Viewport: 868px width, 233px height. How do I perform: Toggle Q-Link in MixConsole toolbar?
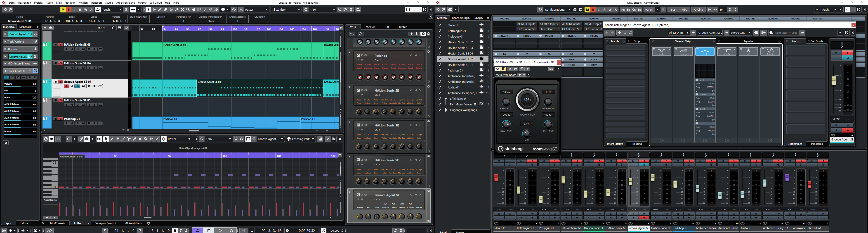pyautogui.click(x=698, y=10)
